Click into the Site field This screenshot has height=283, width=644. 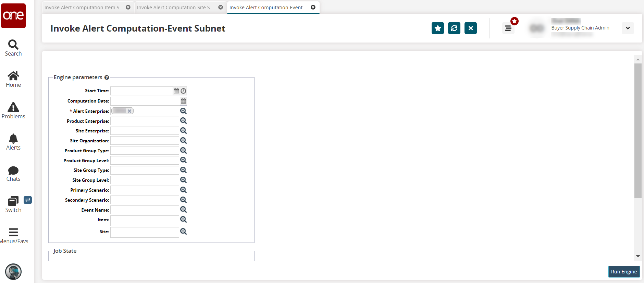pyautogui.click(x=145, y=232)
